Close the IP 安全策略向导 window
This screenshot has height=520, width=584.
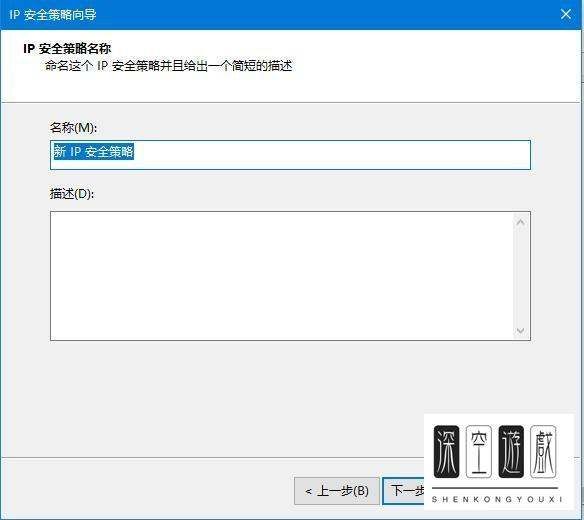tap(566, 15)
